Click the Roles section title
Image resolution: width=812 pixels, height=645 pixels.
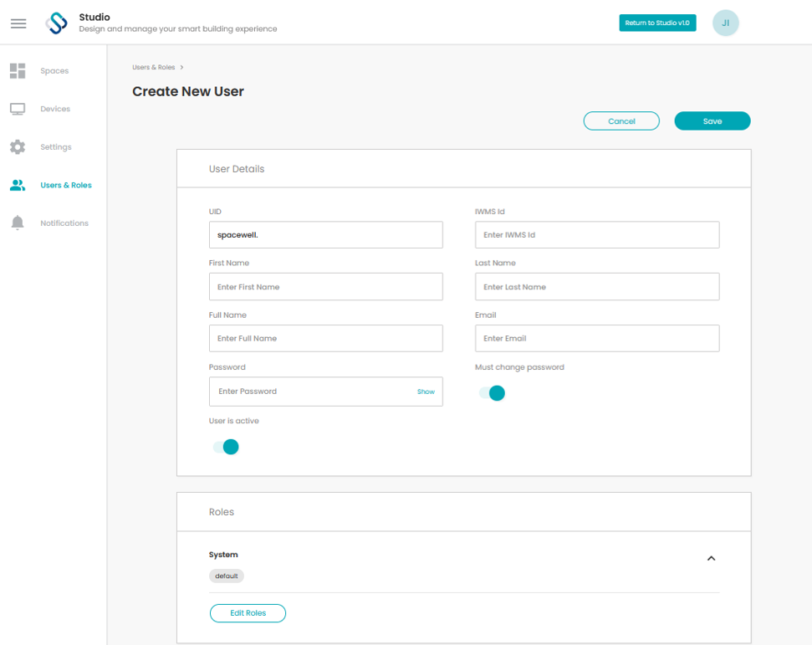222,512
